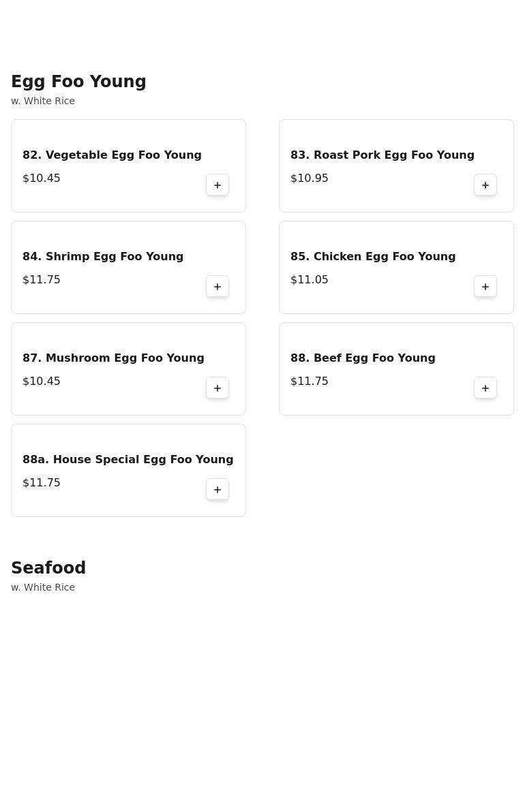Tap plus icon for Shrimp Egg Foo Young

coord(217,286)
